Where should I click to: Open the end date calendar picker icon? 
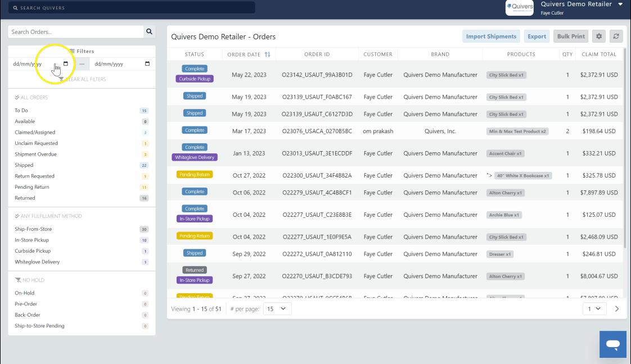coord(147,64)
